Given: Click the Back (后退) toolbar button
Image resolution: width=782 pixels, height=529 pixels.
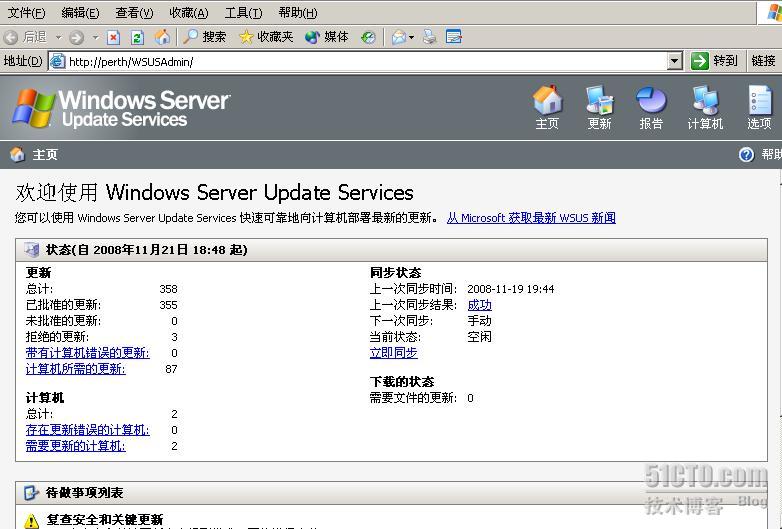Looking at the screenshot, I should pos(25,37).
